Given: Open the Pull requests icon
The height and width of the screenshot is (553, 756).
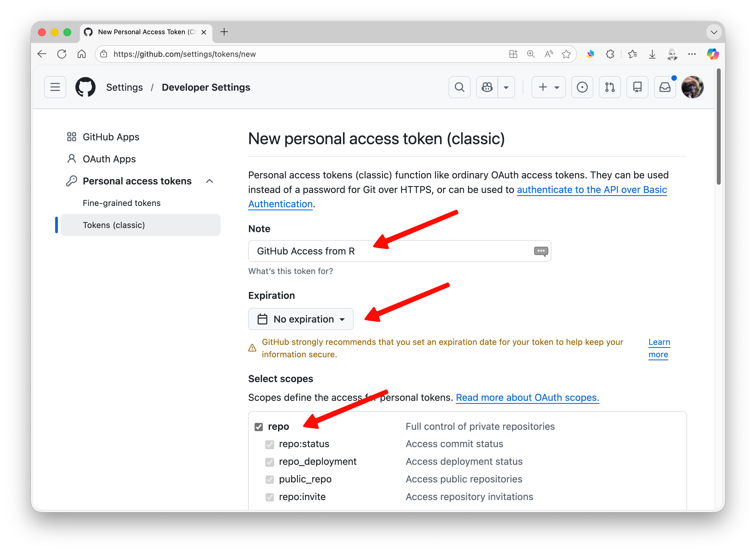Looking at the screenshot, I should click(610, 87).
